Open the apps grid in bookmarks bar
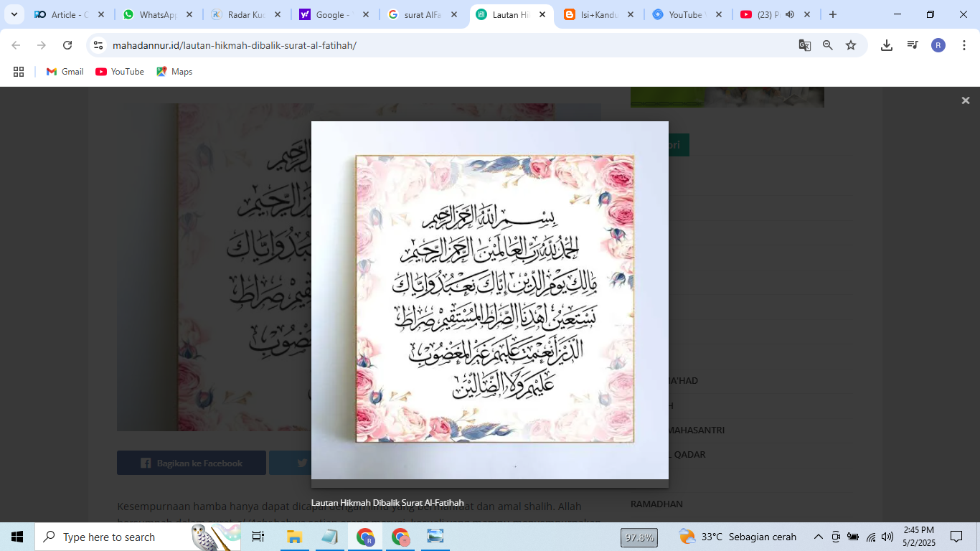This screenshot has width=980, height=551. pyautogui.click(x=19, y=72)
